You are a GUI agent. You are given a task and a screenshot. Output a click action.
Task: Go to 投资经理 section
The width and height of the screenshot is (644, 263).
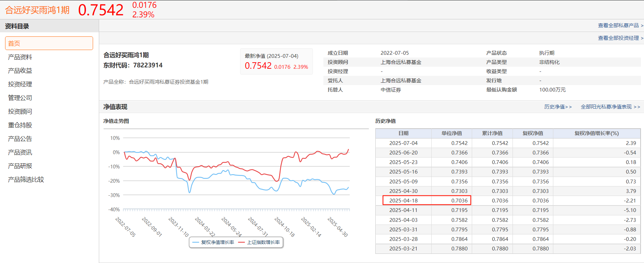[x=20, y=84]
